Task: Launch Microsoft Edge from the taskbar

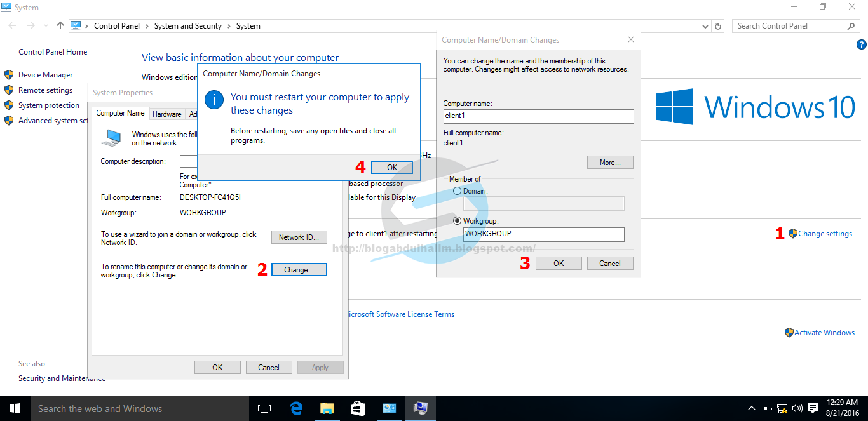Action: tap(295, 408)
